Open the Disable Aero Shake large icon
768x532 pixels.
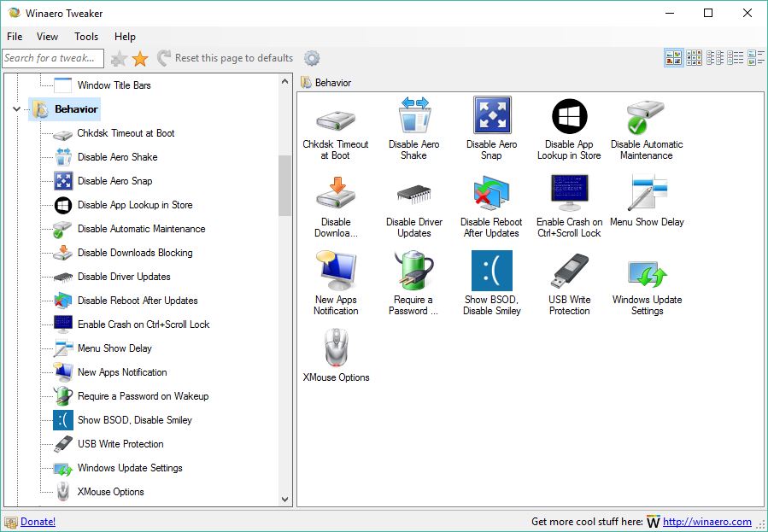click(414, 115)
